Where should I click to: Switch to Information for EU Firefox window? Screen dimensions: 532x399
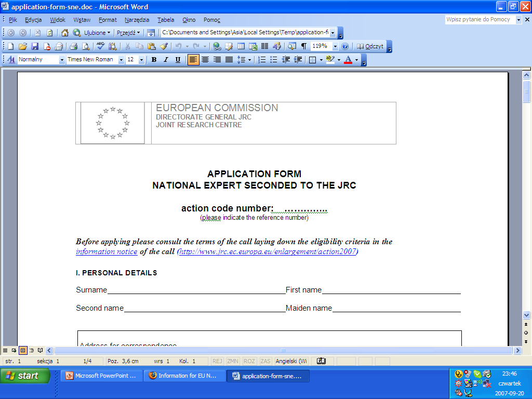point(185,376)
